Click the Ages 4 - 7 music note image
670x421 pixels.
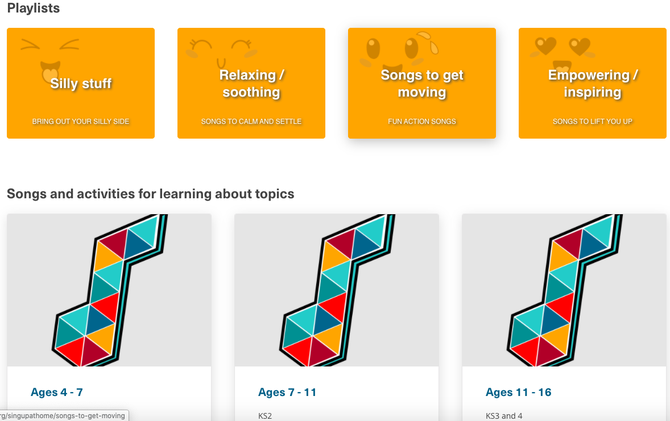[109, 290]
